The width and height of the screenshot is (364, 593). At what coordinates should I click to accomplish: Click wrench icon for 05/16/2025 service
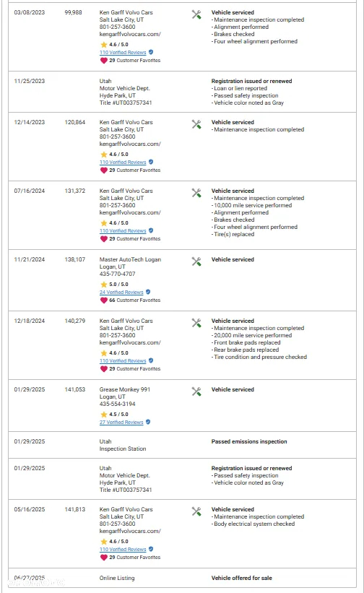coord(196,511)
